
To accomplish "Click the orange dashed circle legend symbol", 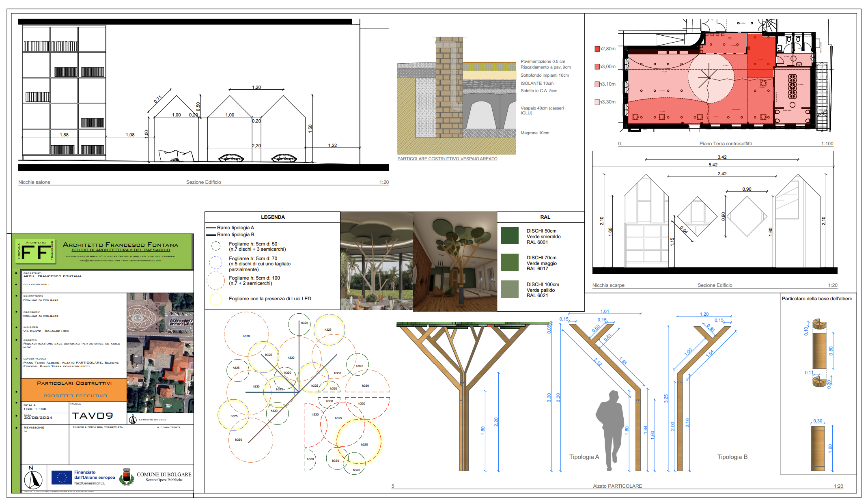I will [215, 280].
